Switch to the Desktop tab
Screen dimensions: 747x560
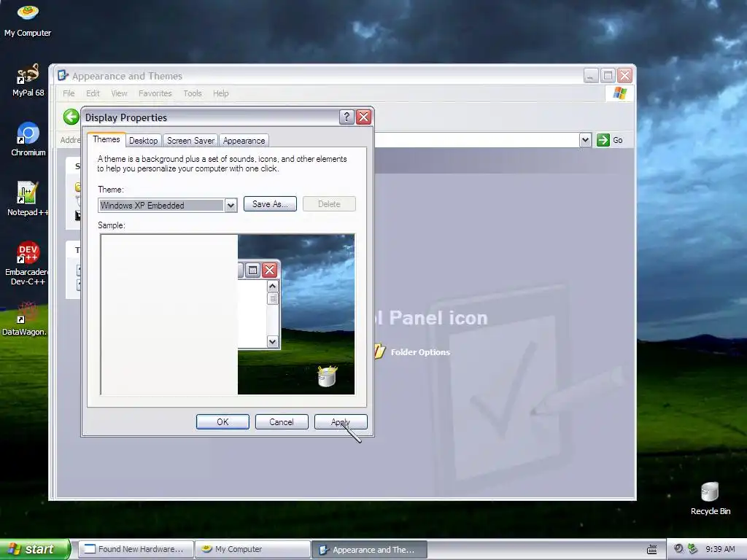click(144, 141)
